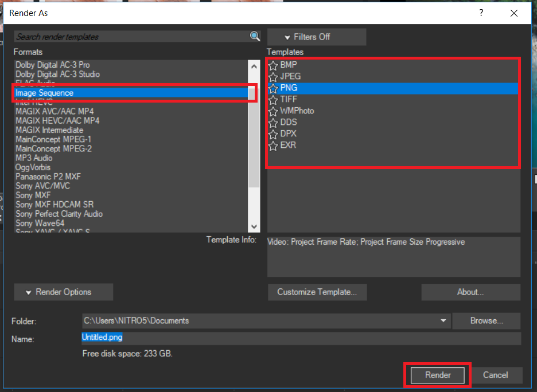
Task: Toggle favorite star for DPX template
Action: click(x=273, y=134)
